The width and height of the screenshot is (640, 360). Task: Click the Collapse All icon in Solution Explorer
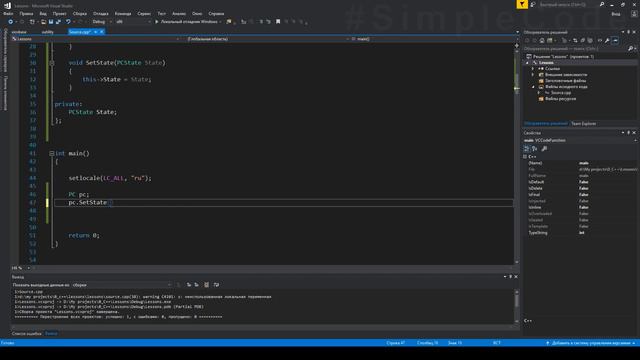tap(583, 40)
